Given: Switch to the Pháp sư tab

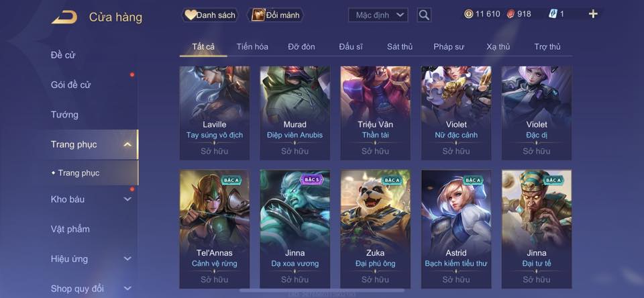Looking at the screenshot, I should pos(449,47).
